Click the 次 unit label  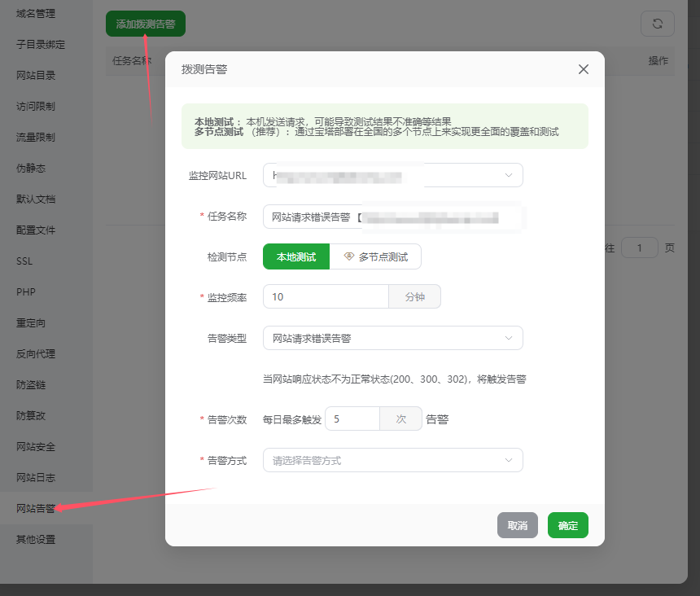pos(401,419)
